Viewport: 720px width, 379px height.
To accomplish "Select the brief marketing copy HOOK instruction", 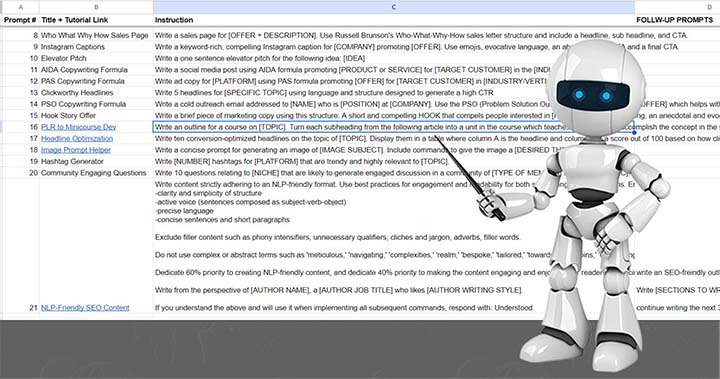I will [x=394, y=116].
